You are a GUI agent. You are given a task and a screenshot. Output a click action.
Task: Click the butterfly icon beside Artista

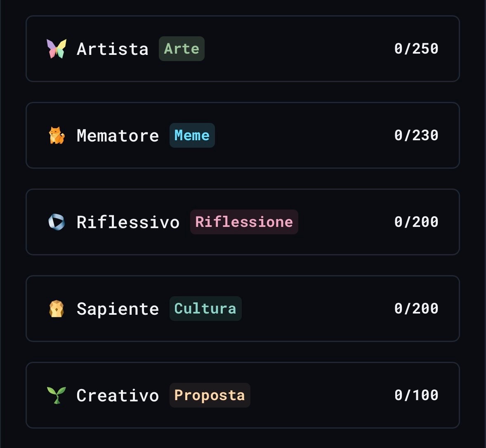tap(57, 49)
